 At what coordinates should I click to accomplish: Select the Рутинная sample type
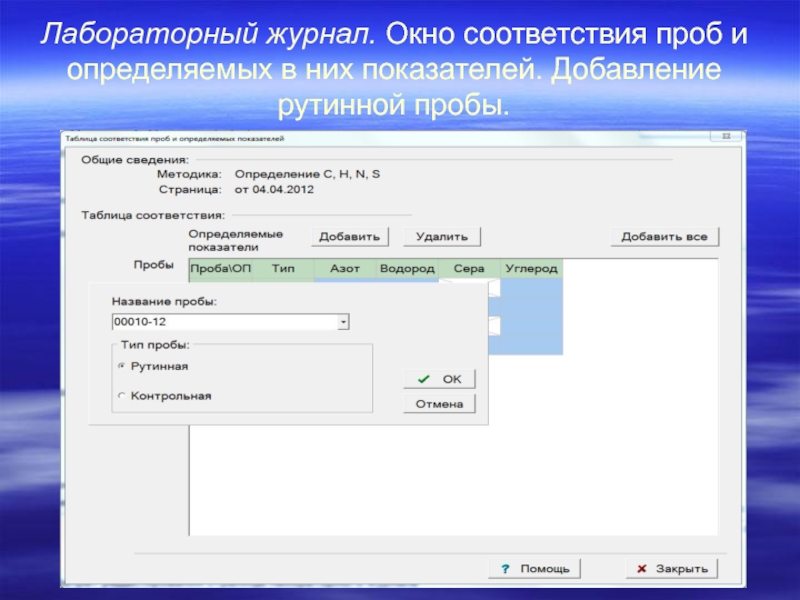coord(122,366)
